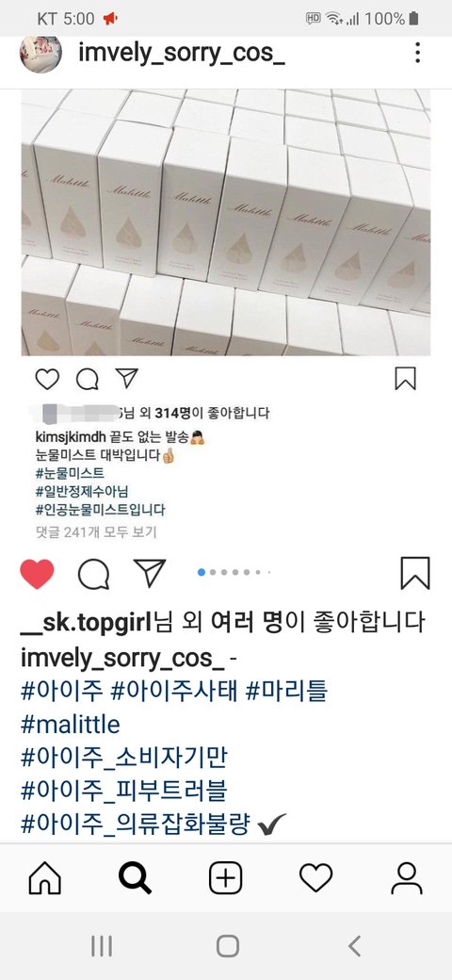Tap the red heart to unlike the post
Screen dimensions: 452x980
(37, 574)
